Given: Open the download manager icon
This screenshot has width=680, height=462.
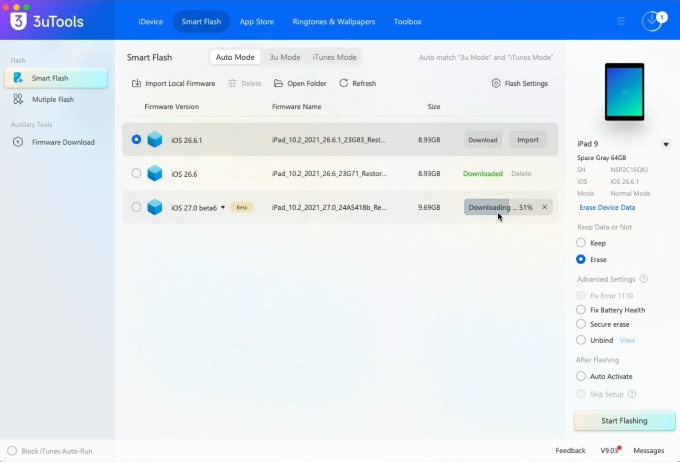Looking at the screenshot, I should click(x=652, y=21).
